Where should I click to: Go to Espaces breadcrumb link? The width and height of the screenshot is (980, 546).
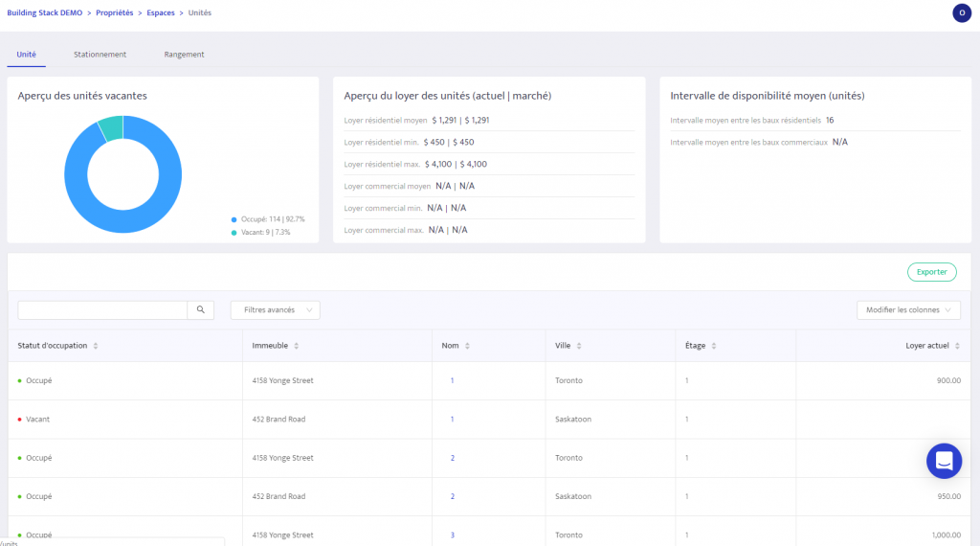pyautogui.click(x=161, y=12)
